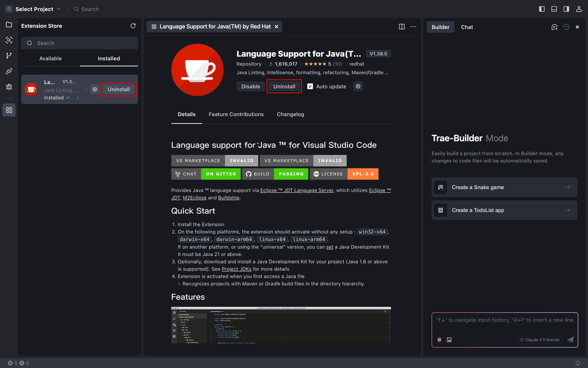The image size is (588, 368).
Task: Toggle the right sidebar layout icon
Action: click(x=566, y=9)
